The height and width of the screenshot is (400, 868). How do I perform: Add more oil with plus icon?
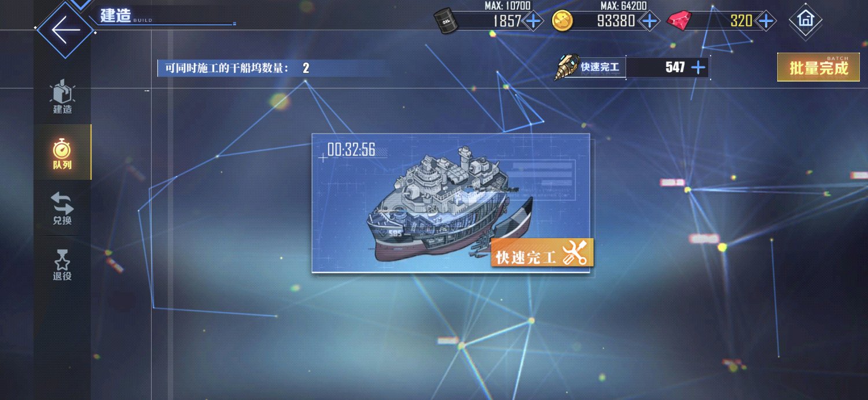tap(533, 21)
